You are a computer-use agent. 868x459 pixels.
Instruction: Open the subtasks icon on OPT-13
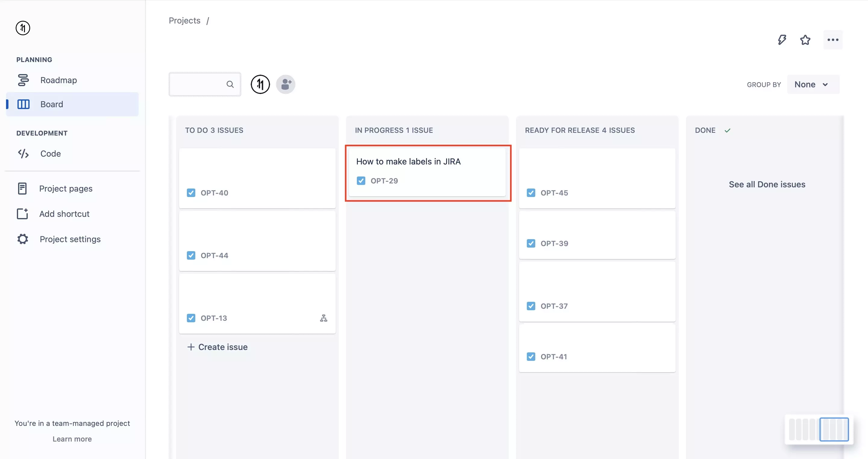tap(323, 318)
